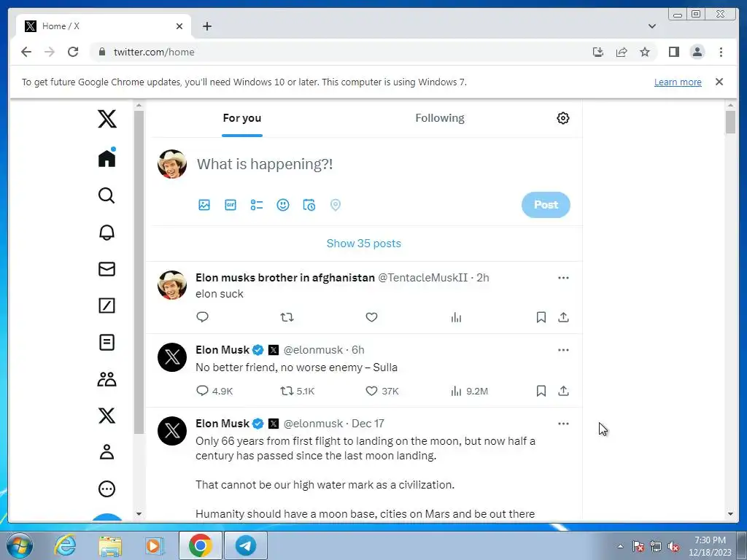Open Chrome profile avatar button
747x560 pixels.
pyautogui.click(x=697, y=52)
